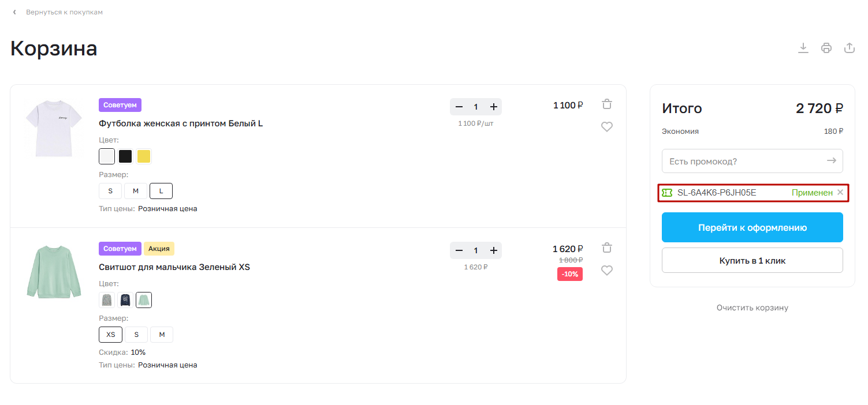Choose size M for the sweatshirt
Screen dimensions: 868x405
click(162, 335)
